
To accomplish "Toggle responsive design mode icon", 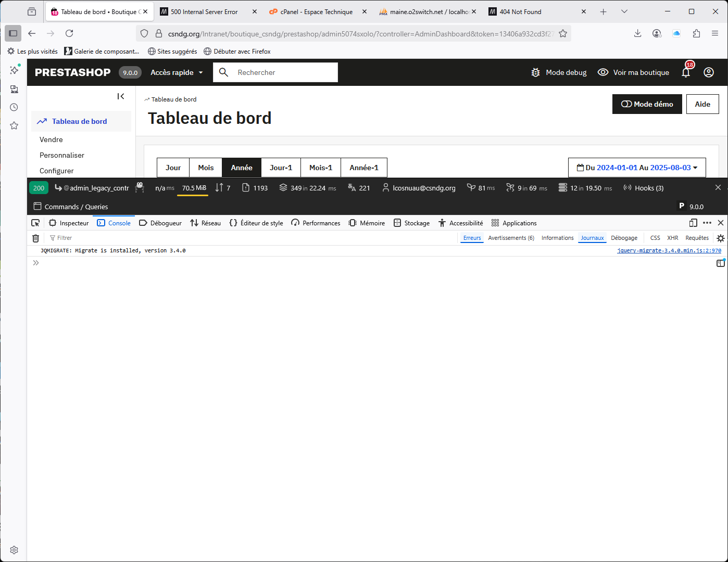I will coord(693,223).
